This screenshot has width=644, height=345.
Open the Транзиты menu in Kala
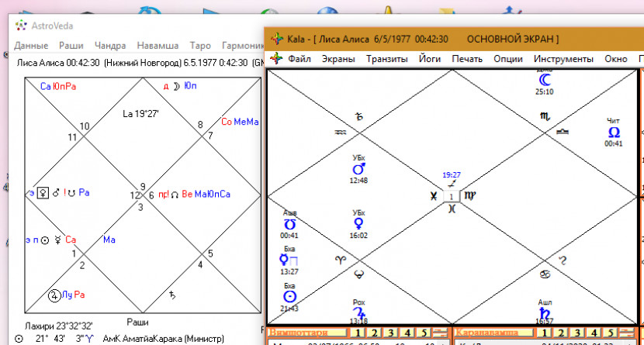point(387,59)
